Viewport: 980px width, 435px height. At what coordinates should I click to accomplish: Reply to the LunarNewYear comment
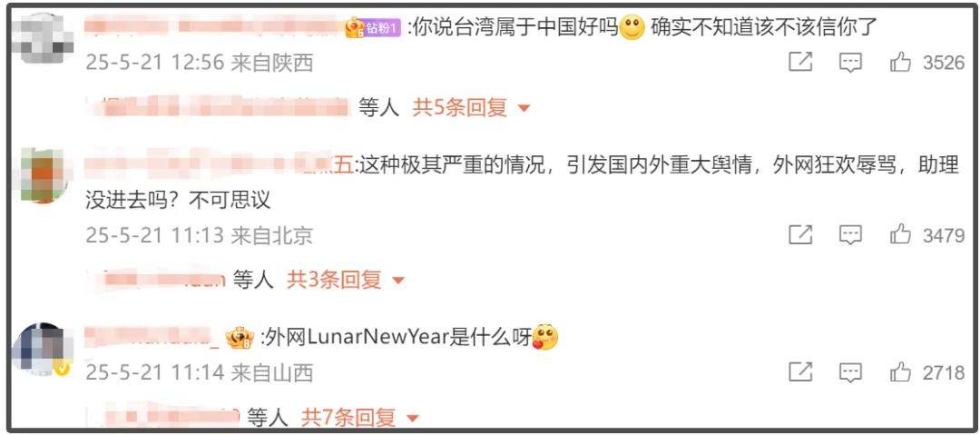tap(850, 371)
